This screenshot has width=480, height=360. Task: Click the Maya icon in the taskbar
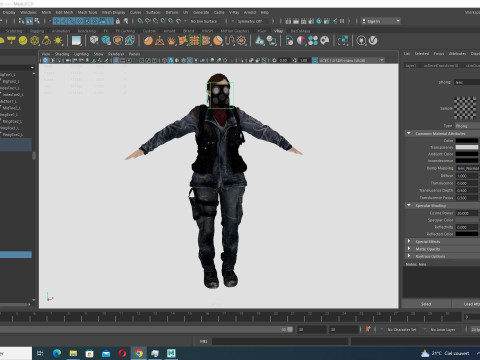click(x=171, y=353)
